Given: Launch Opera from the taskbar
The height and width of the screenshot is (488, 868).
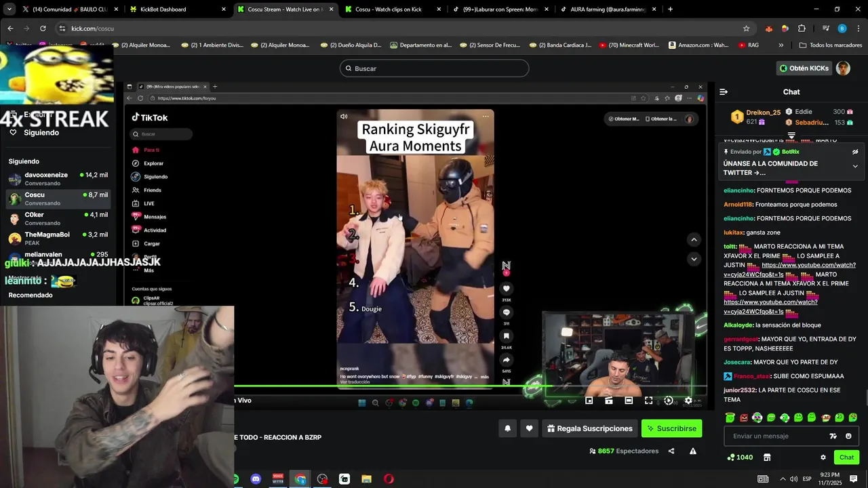Looking at the screenshot, I should (x=389, y=479).
